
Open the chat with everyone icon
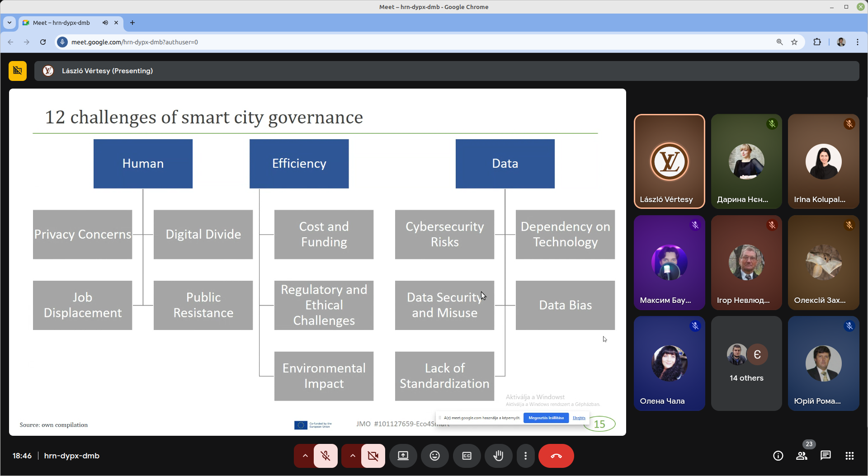pos(826,456)
